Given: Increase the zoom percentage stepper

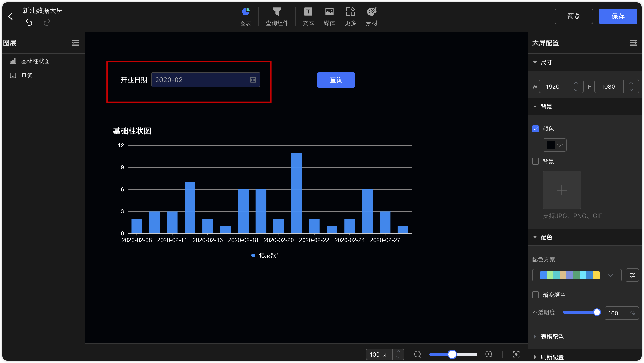Looking at the screenshot, I should (398, 351).
